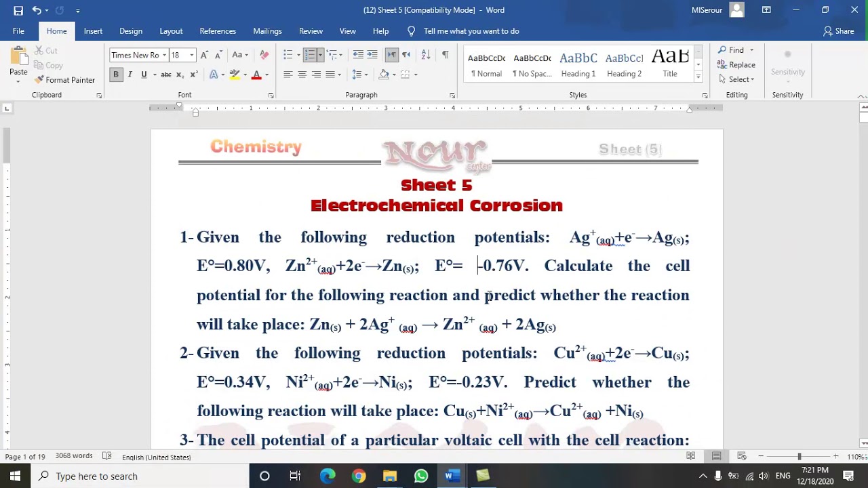Image resolution: width=868 pixels, height=488 pixels.
Task: Pick the red font color swatch
Action: point(256,75)
